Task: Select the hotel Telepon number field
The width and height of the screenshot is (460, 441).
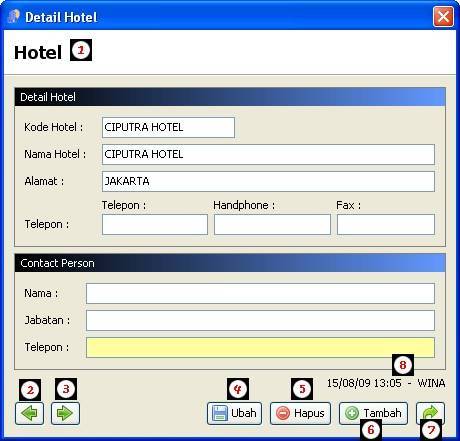Action: click(x=155, y=225)
